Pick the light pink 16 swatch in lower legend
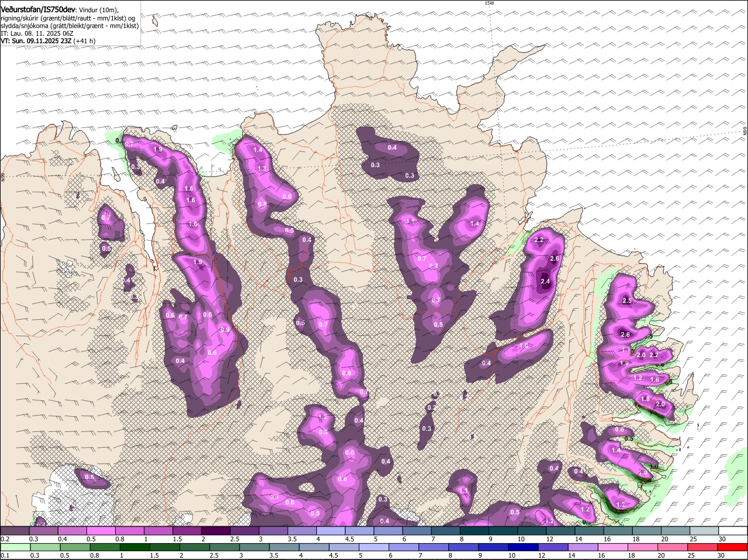Viewport: 748px width, 560px height. coord(613,547)
